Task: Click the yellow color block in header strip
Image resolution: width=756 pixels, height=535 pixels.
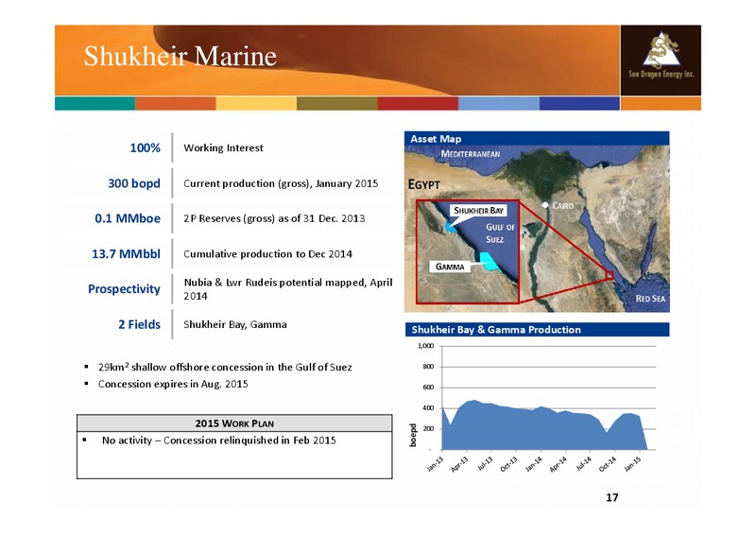Action: [256, 103]
